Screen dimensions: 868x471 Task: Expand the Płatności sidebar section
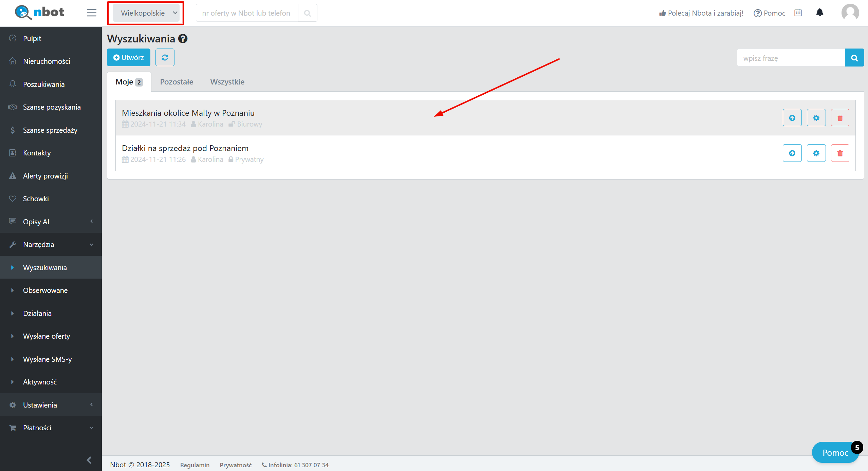(51, 428)
